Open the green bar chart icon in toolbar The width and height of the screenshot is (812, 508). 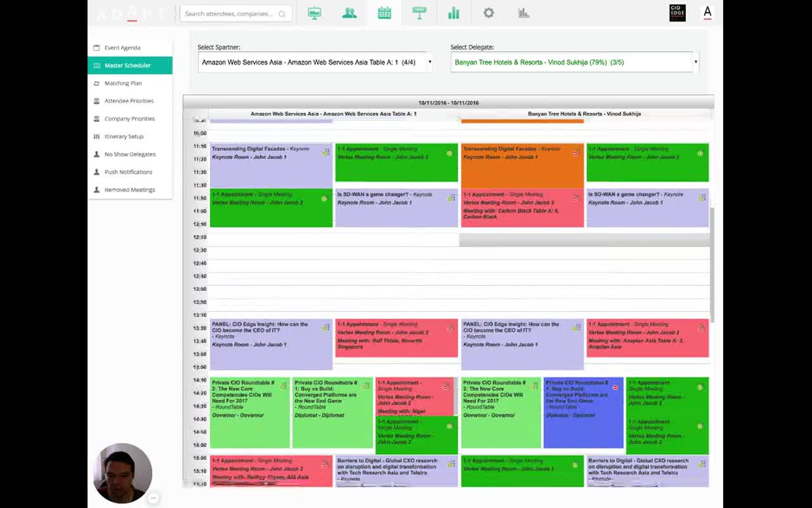click(454, 13)
